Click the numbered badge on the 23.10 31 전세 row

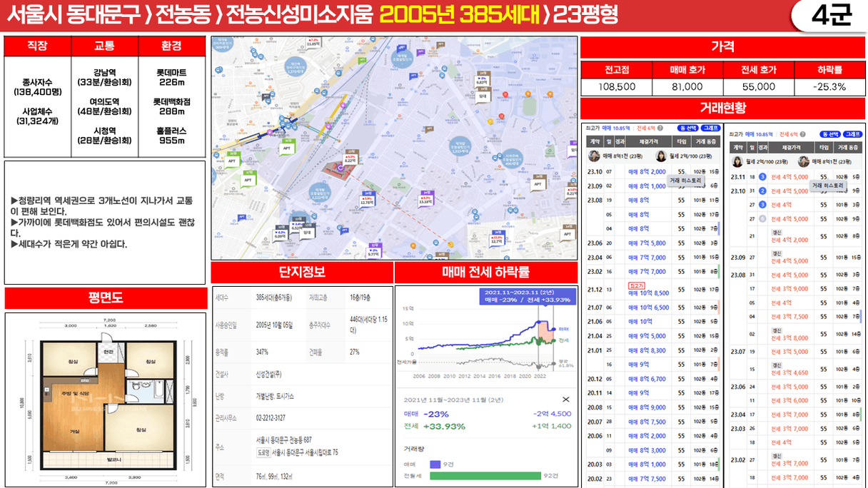click(x=762, y=191)
